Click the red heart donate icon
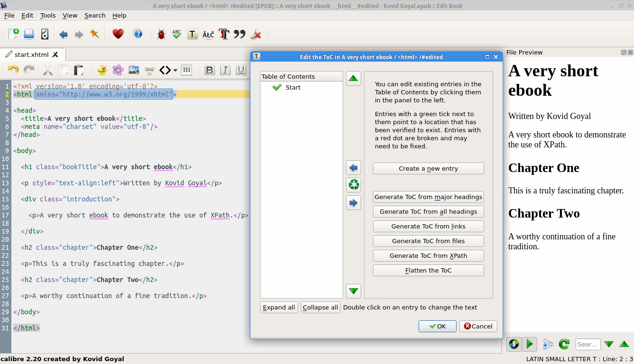 (118, 34)
